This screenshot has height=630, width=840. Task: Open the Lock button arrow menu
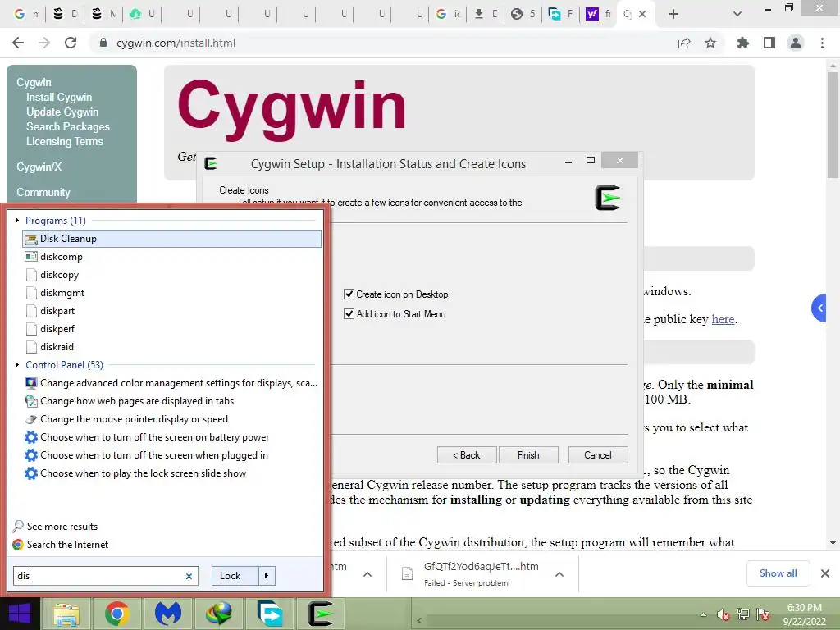coord(267,576)
